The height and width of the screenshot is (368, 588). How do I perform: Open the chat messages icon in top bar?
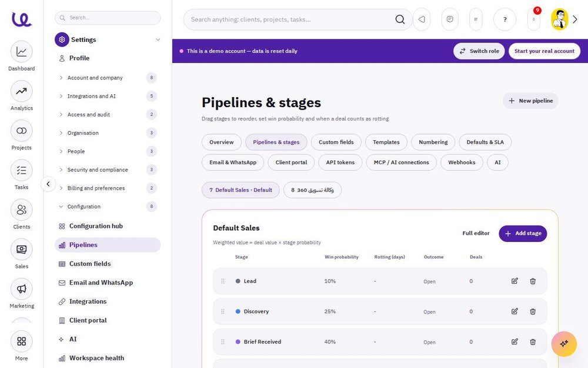[450, 19]
